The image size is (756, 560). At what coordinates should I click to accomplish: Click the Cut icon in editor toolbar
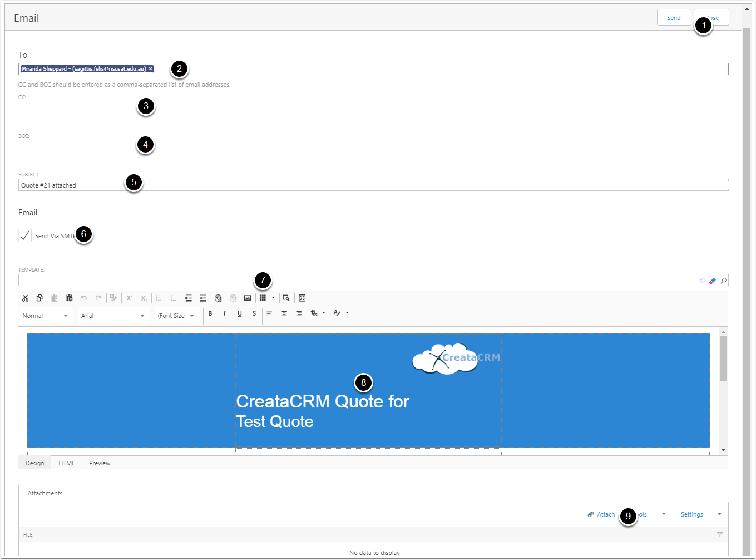25,298
